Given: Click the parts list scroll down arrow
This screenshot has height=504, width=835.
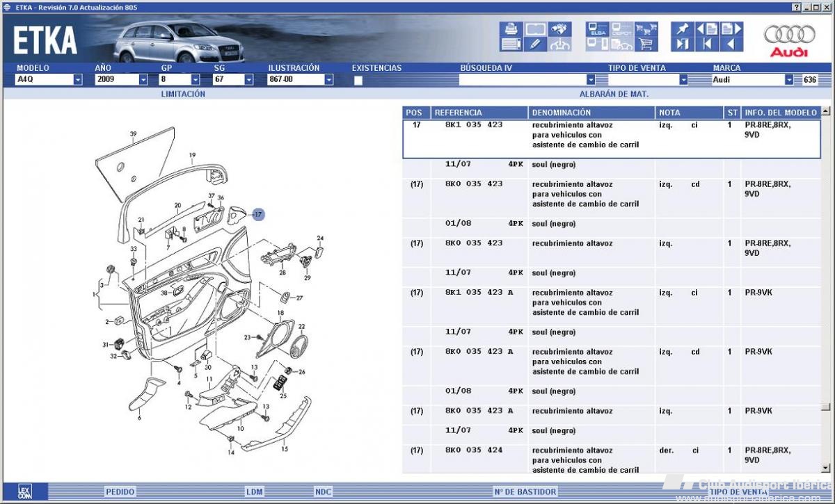Looking at the screenshot, I should (x=826, y=469).
